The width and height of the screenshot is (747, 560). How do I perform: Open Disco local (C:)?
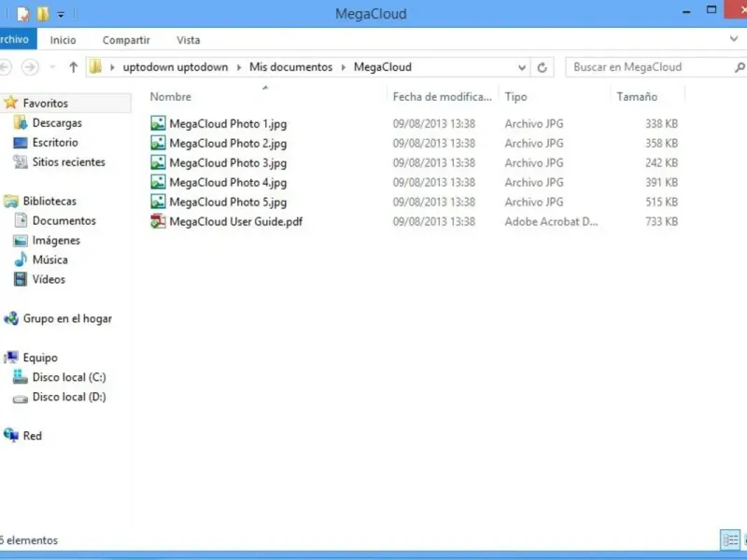(x=69, y=377)
